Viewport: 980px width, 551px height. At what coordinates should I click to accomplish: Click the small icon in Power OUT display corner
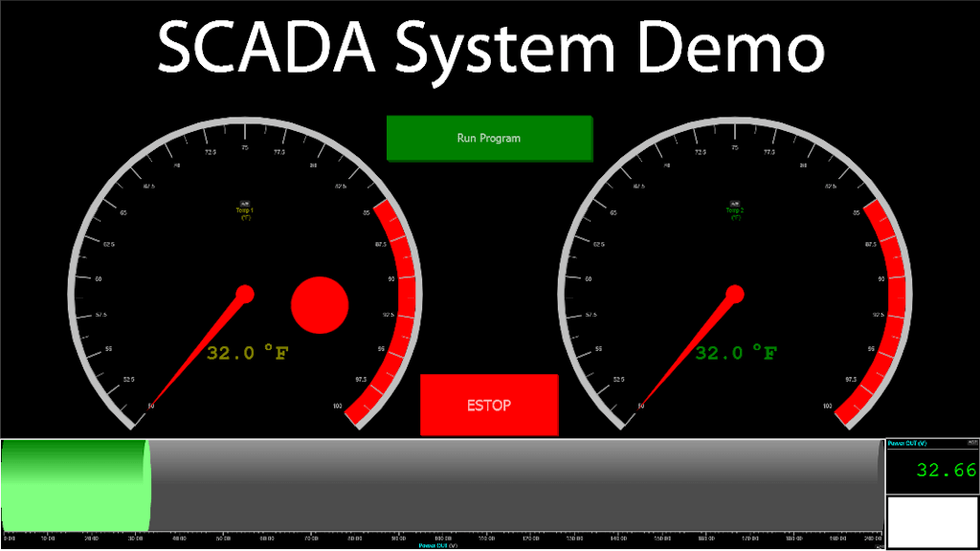point(972,442)
